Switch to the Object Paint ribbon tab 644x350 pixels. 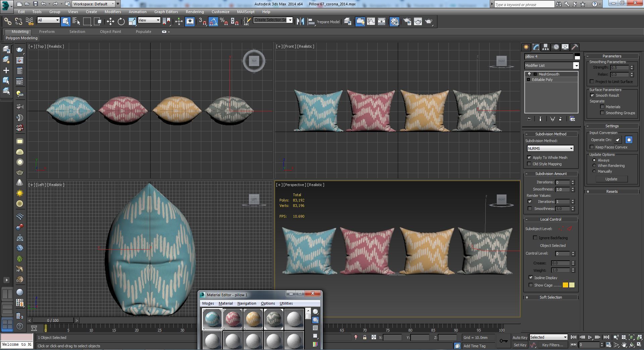coord(110,32)
